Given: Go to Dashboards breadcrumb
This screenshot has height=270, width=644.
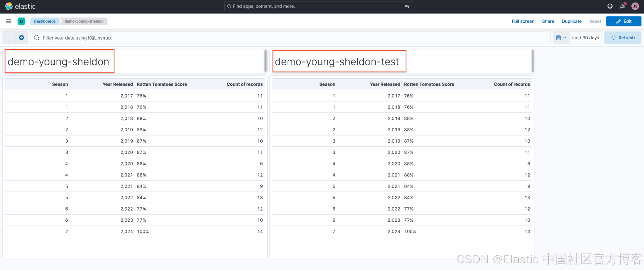Looking at the screenshot, I should [45, 21].
